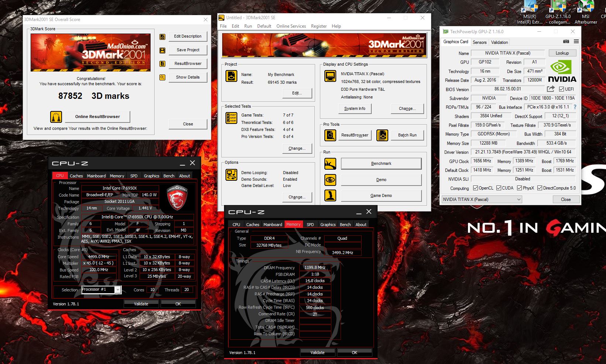This screenshot has width=606, height=364.
Task: Click the Pro Tools ResultBrowser magnifier icon
Action: point(330,135)
